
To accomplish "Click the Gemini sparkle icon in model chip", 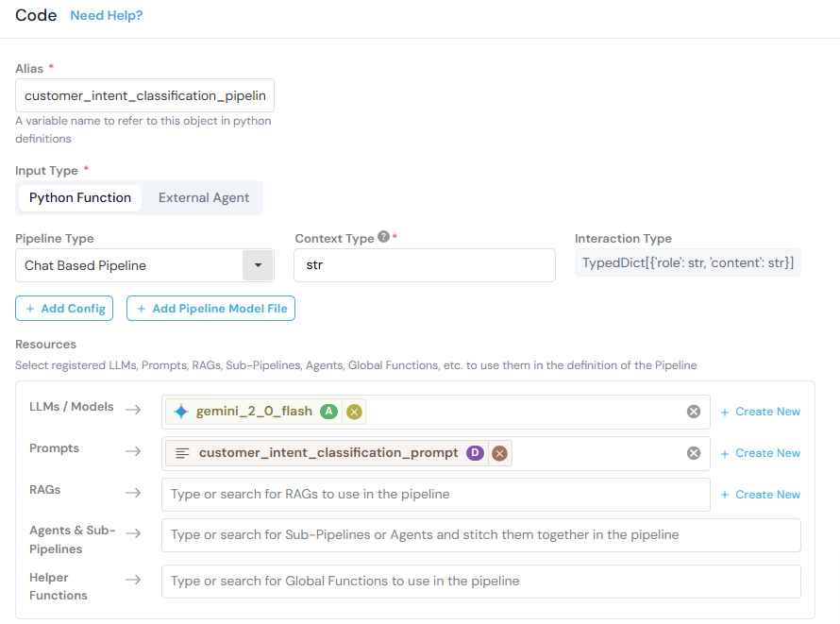I will 181,412.
